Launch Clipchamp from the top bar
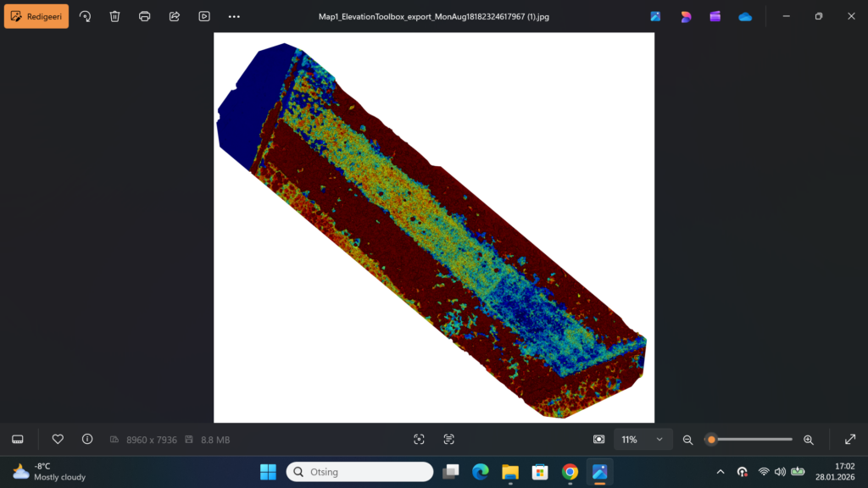This screenshot has width=868, height=488. coord(715,16)
